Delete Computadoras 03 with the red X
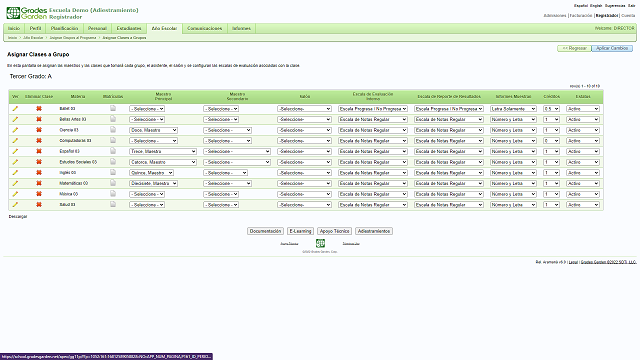The width and height of the screenshot is (640, 360). (39, 140)
